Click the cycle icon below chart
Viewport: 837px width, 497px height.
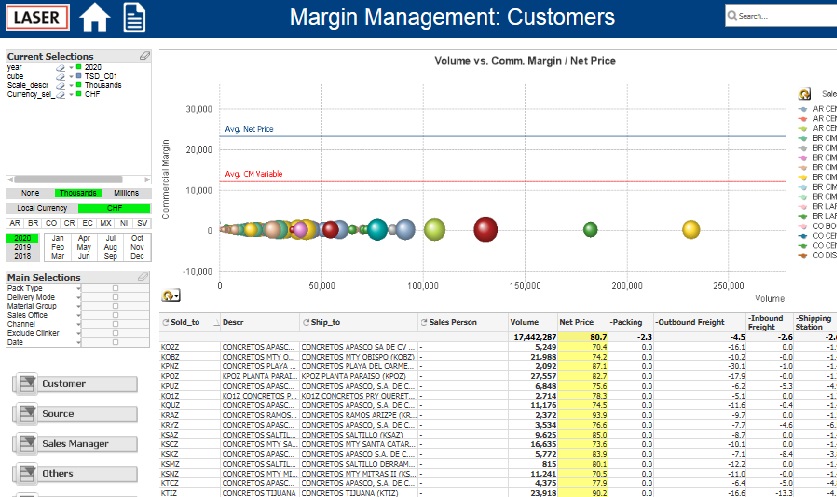170,295
